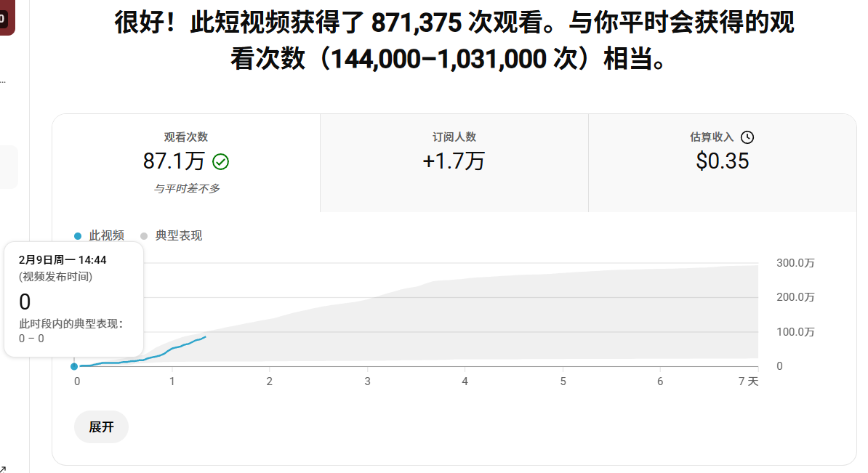This screenshot has width=868, height=473.
Task: Toggle the 此视频 series legend label
Action: (106, 236)
